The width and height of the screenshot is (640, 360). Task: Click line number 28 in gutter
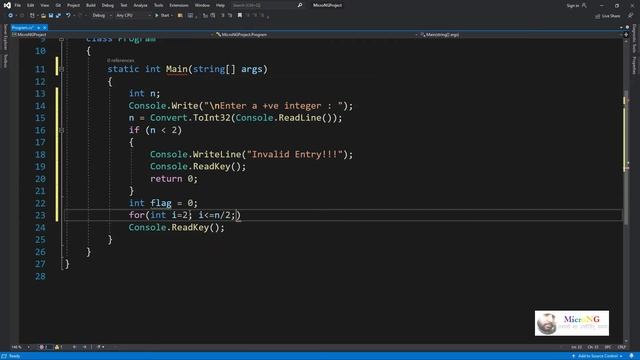click(x=40, y=276)
